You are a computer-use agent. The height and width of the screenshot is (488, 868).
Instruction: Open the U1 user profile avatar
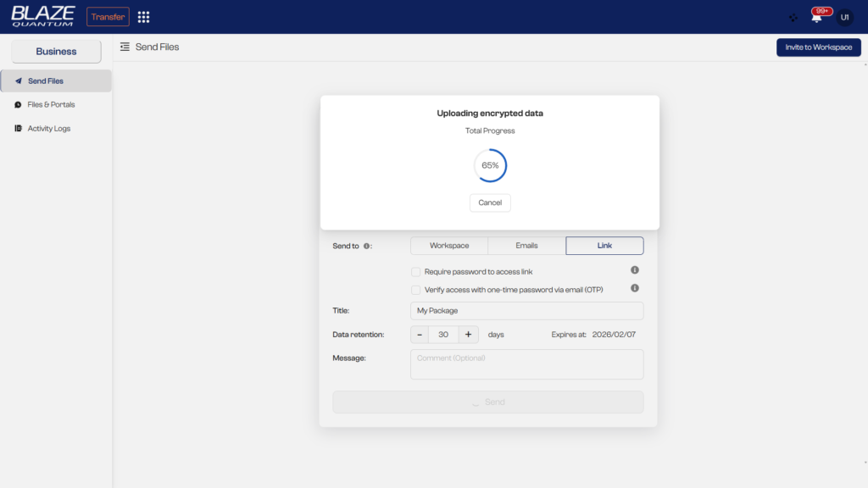point(843,16)
